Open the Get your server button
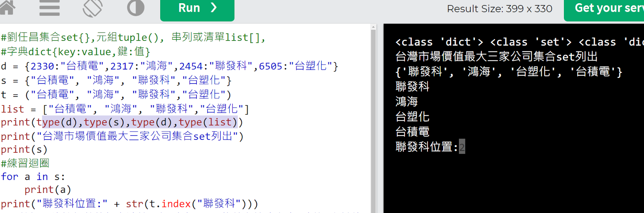This screenshot has width=644, height=213. [x=604, y=10]
